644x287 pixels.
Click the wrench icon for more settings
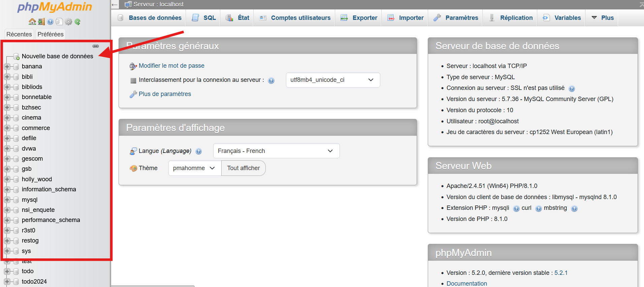pos(133,94)
